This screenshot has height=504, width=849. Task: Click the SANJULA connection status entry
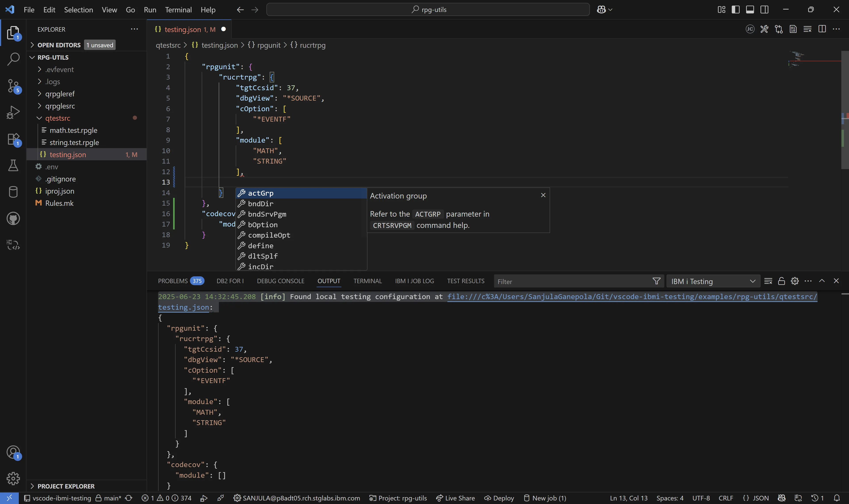[x=296, y=498]
